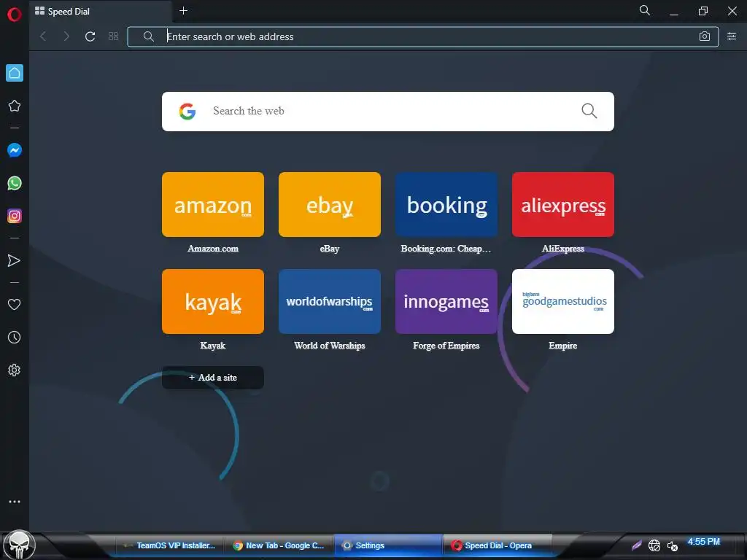Open the Booking speed dial tile
Viewport: 747px width, 560px height.
coord(446,205)
